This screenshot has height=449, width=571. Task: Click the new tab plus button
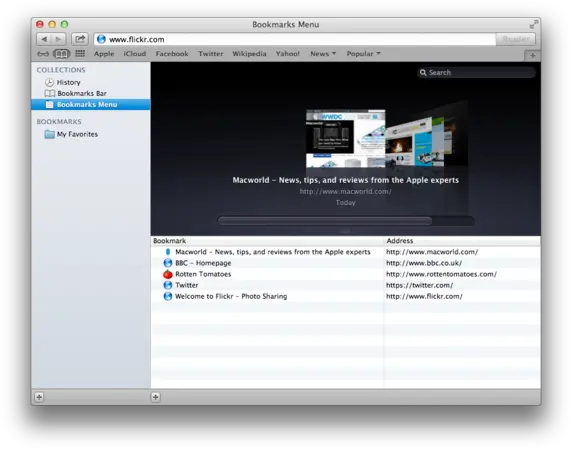(x=532, y=55)
